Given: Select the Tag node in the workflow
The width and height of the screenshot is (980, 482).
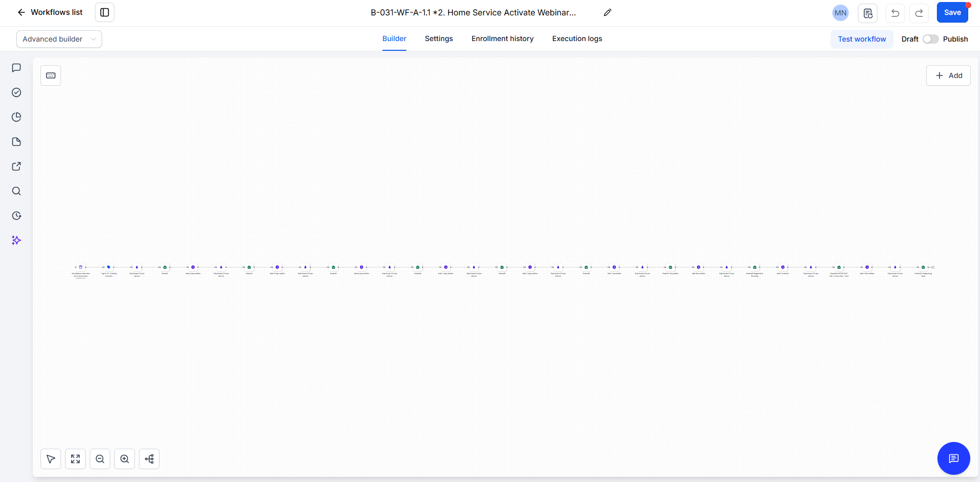Looking at the screenshot, I should tap(109, 267).
